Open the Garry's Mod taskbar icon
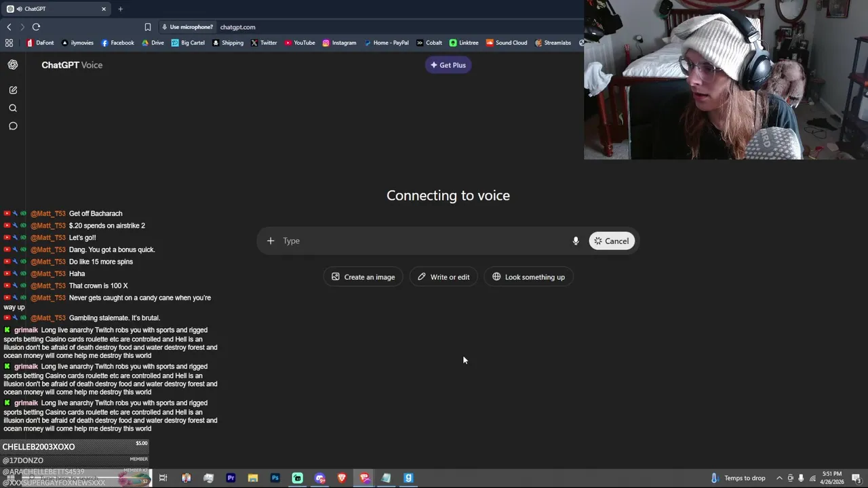The width and height of the screenshot is (868, 488). pos(408,478)
